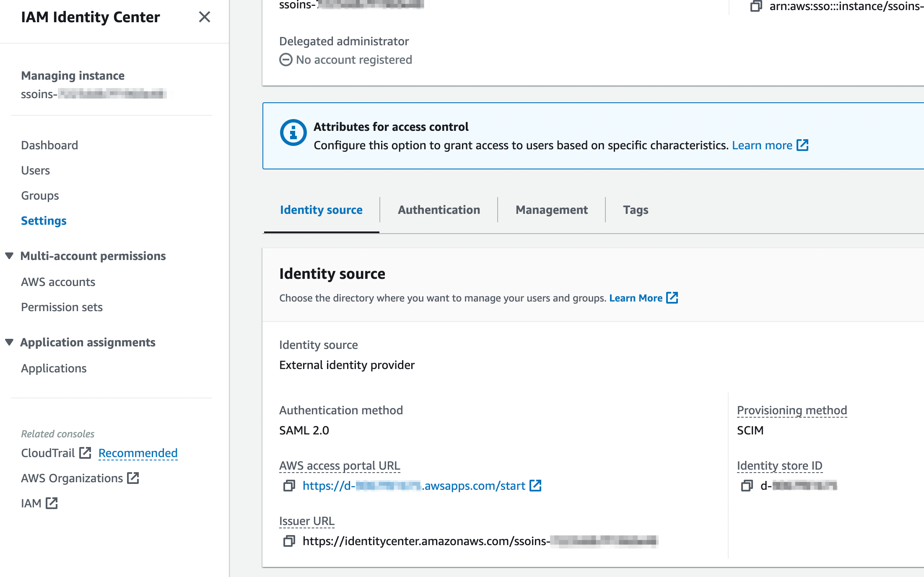The height and width of the screenshot is (577, 924).
Task: Collapse the Multi-account permissions section
Action: pos(9,256)
